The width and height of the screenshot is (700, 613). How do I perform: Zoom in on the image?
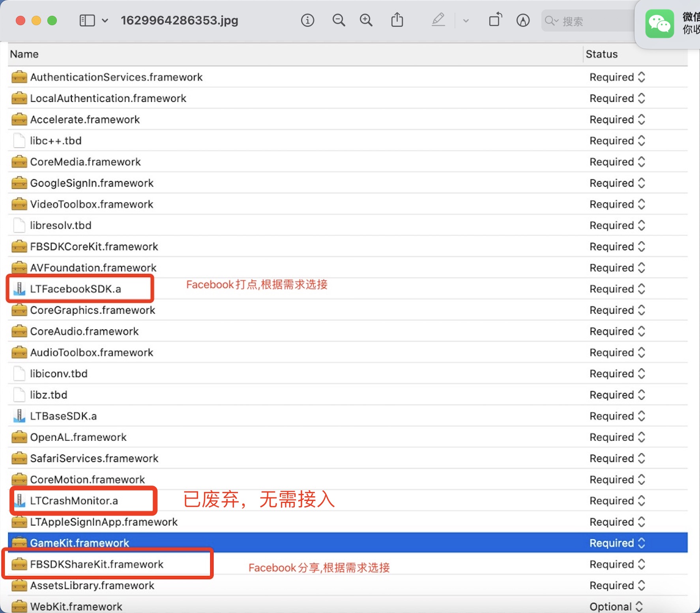[x=366, y=20]
